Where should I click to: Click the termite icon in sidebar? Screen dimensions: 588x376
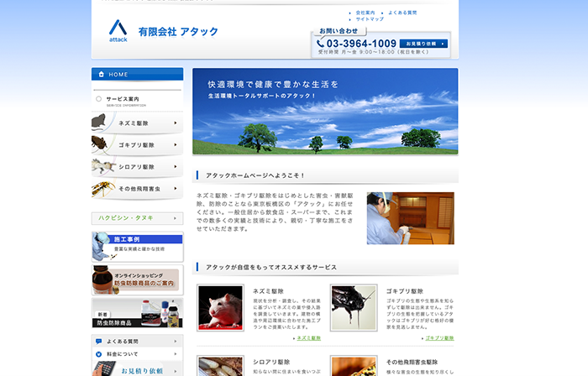pyautogui.click(x=102, y=166)
